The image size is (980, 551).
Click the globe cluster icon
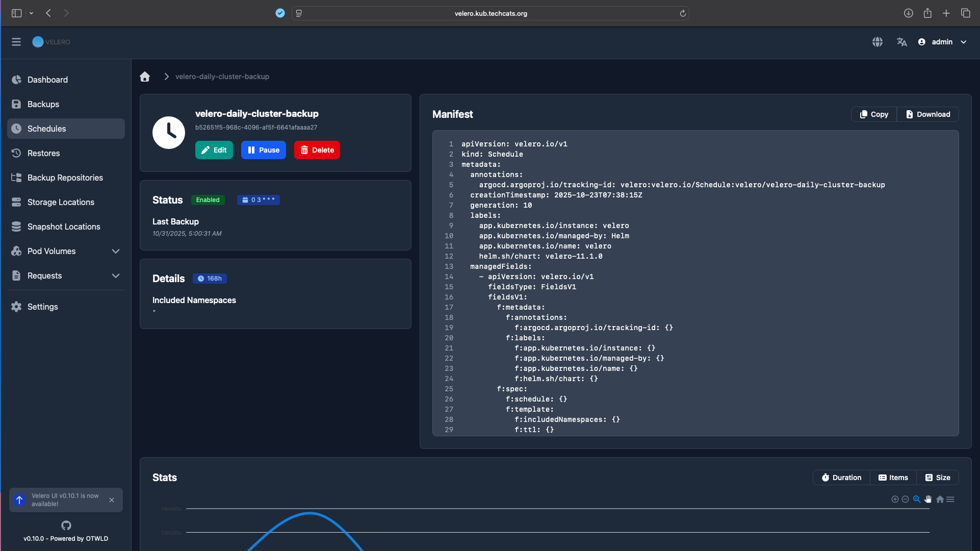click(x=877, y=42)
